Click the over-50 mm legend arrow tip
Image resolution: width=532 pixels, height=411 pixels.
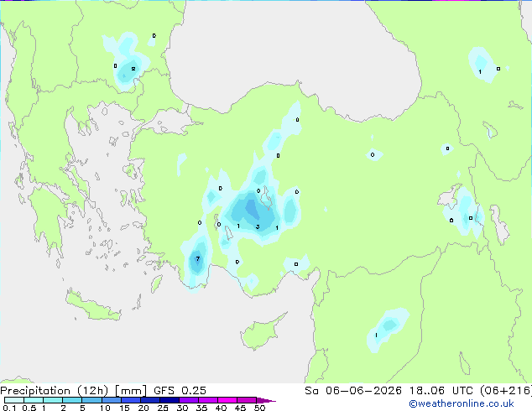pyautogui.click(x=266, y=400)
